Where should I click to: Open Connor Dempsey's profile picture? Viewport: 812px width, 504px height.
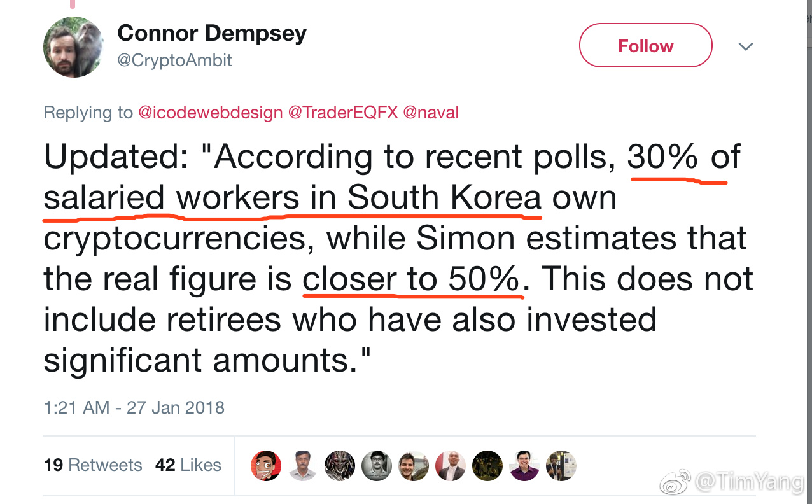coord(73,47)
